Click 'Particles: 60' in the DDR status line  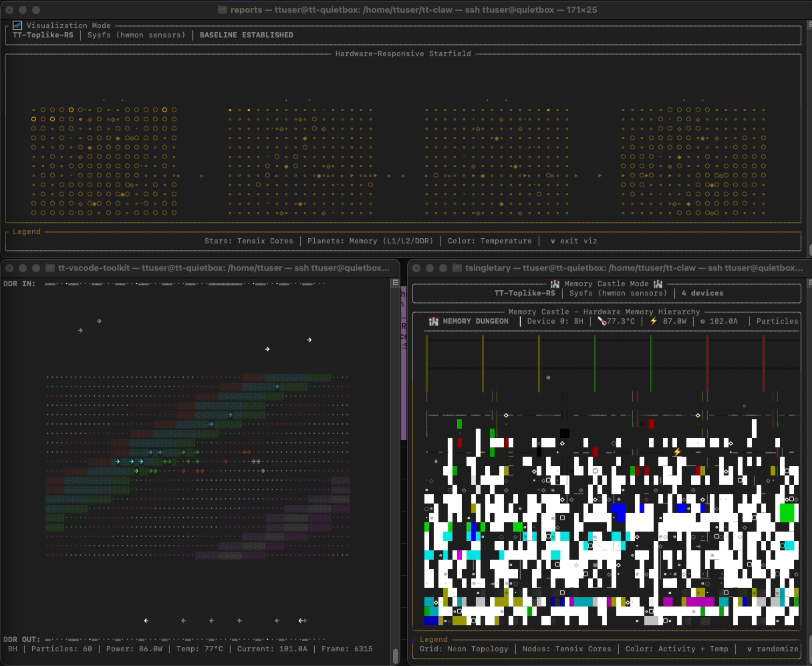click(62, 649)
